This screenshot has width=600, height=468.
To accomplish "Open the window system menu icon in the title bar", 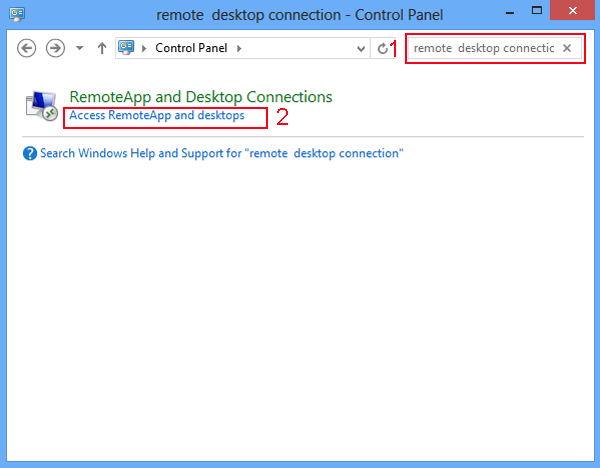I will pyautogui.click(x=16, y=15).
